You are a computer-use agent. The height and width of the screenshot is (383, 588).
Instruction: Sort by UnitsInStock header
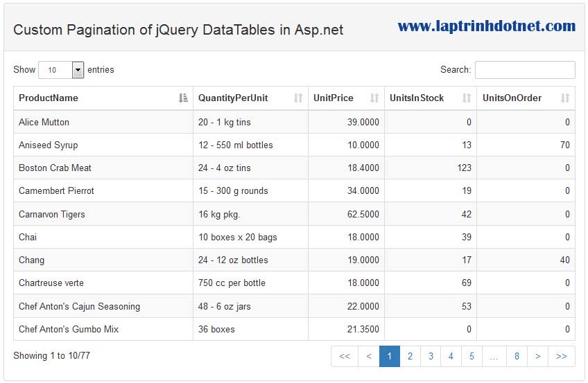[x=431, y=98]
